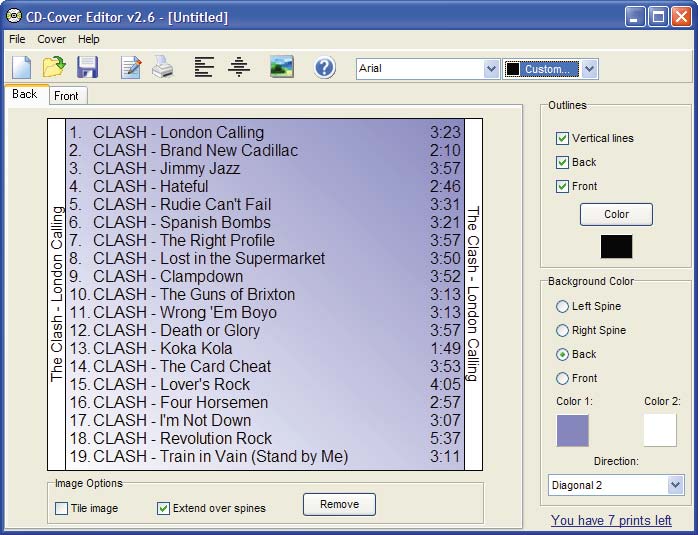Open help via question mark icon
This screenshot has width=698, height=535.
(325, 68)
